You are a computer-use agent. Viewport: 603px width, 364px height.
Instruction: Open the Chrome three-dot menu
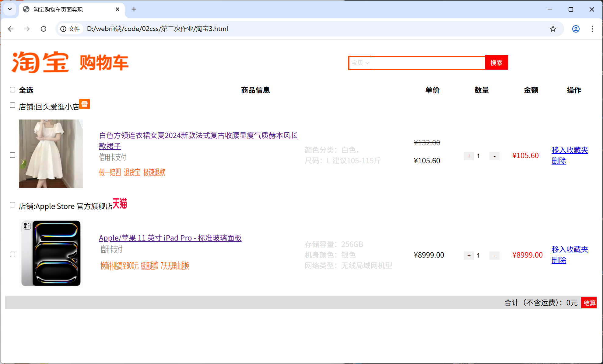point(592,29)
